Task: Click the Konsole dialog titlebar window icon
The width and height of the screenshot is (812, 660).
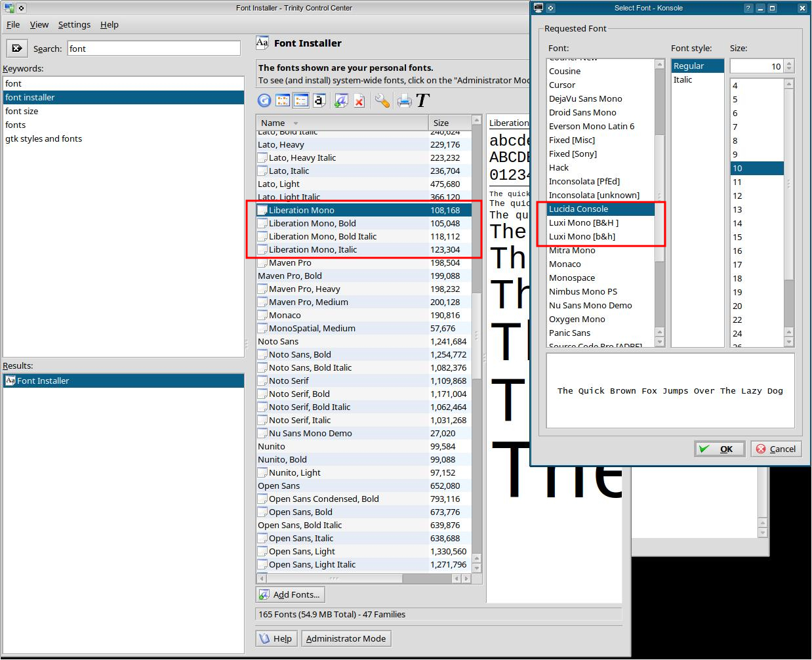Action: point(538,8)
